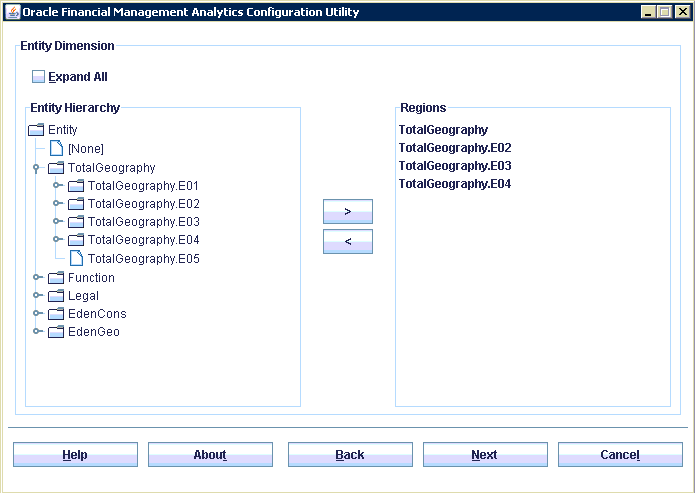This screenshot has height=493, width=695.
Task: Select TotalGeography.E02 in Regions list
Action: click(x=455, y=148)
